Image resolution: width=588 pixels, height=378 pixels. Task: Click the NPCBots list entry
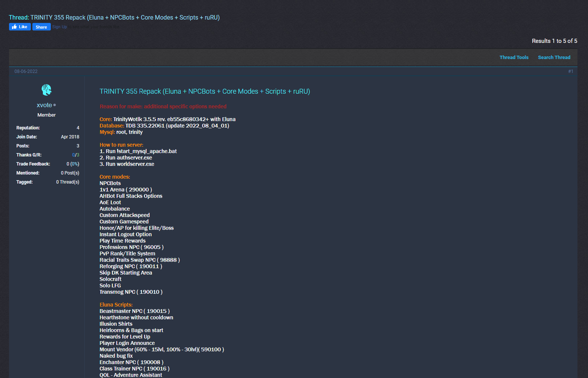coord(110,183)
